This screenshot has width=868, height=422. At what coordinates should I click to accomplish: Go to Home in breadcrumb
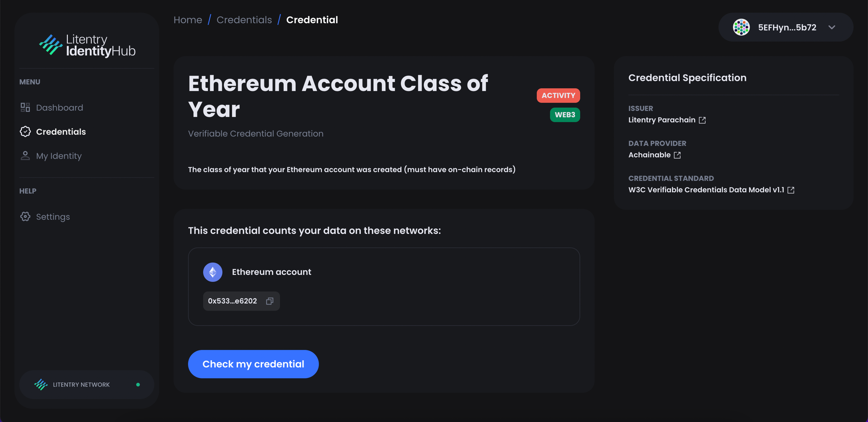tap(188, 20)
